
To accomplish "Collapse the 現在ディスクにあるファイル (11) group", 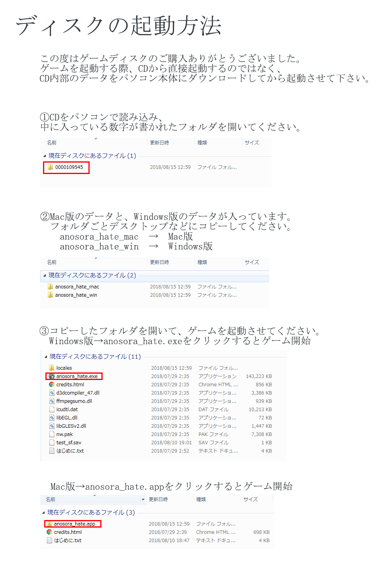I will (x=46, y=357).
